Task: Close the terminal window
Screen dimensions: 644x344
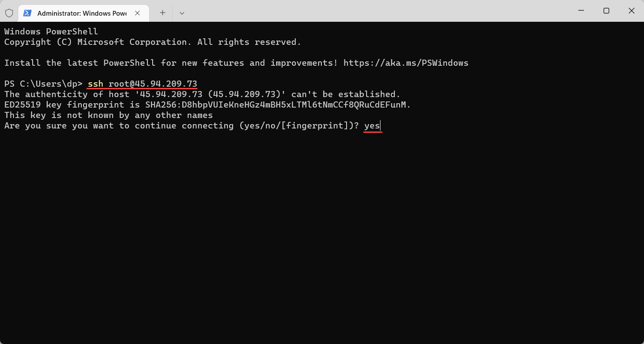Action: pos(631,11)
